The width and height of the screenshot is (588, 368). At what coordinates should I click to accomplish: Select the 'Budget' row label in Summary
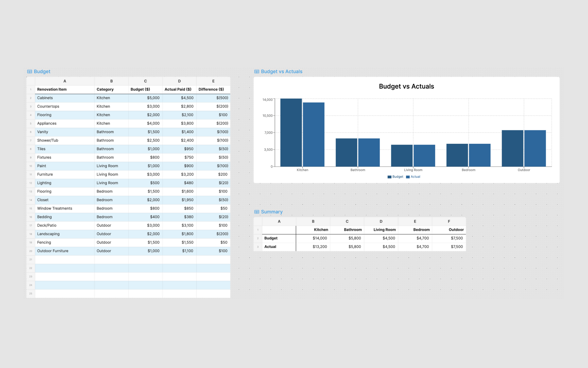tap(279, 238)
